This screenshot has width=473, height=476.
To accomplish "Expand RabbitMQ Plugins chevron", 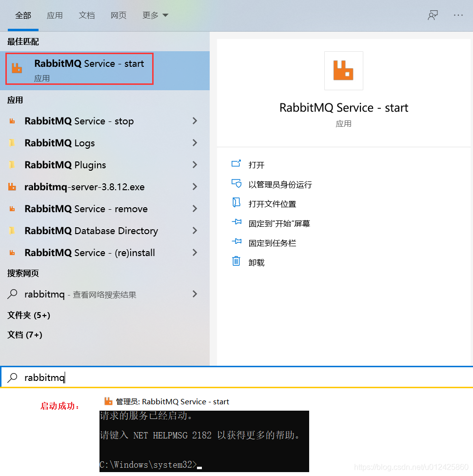I will point(195,165).
